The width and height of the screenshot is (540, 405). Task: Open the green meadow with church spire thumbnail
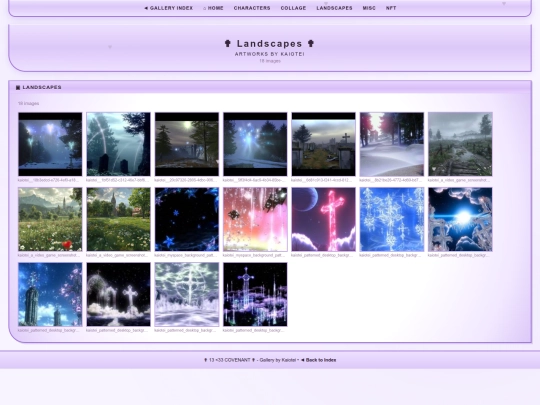[x=118, y=219]
